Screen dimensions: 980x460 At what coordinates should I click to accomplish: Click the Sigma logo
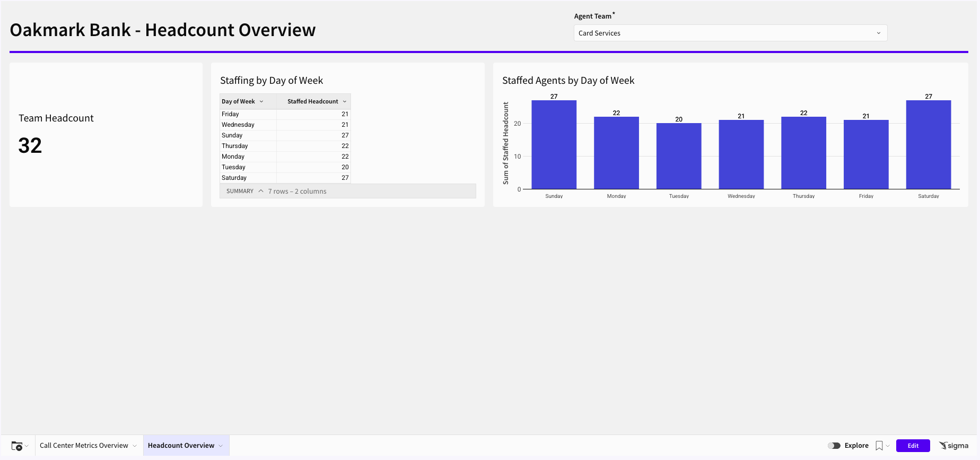pos(953,446)
